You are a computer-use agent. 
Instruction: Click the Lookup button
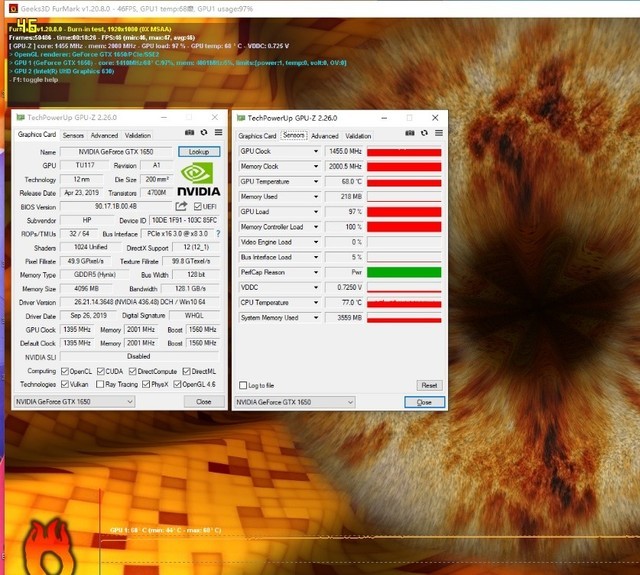coord(199,152)
